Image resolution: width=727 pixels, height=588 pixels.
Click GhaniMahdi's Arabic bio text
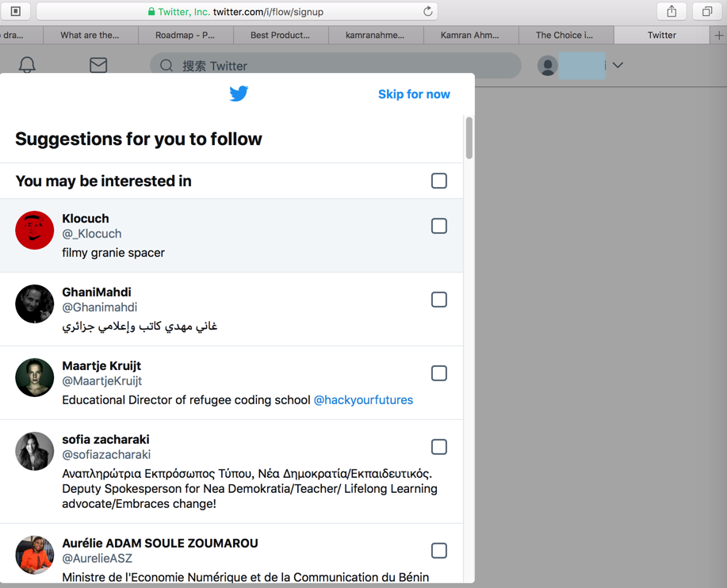tap(140, 326)
